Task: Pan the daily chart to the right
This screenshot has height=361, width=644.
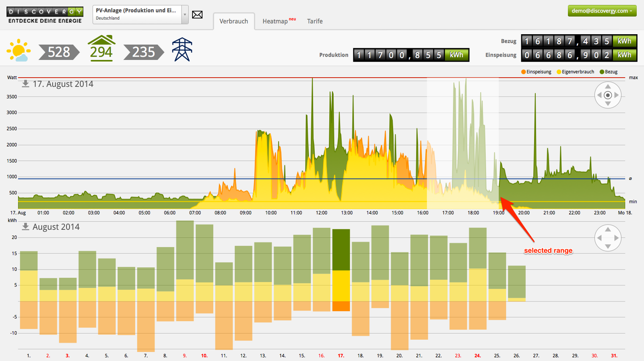Action: (617, 95)
